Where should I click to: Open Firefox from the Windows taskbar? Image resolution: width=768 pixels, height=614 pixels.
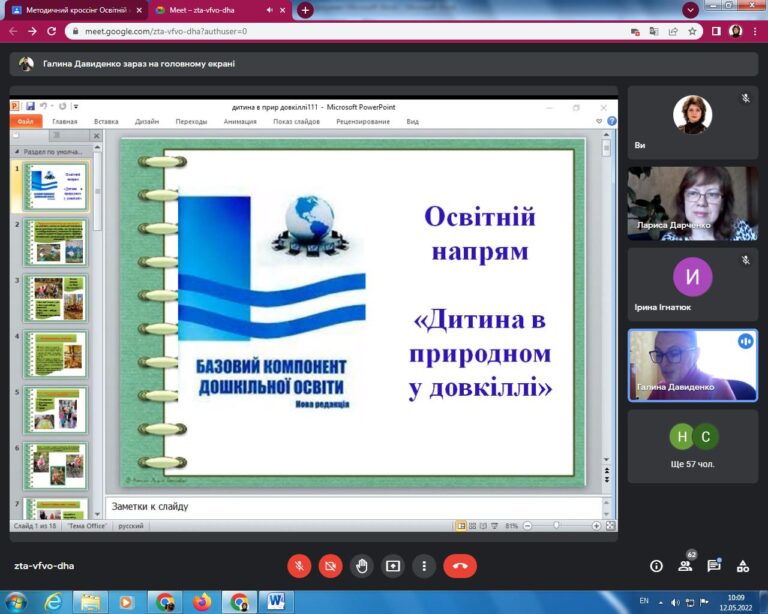202,602
